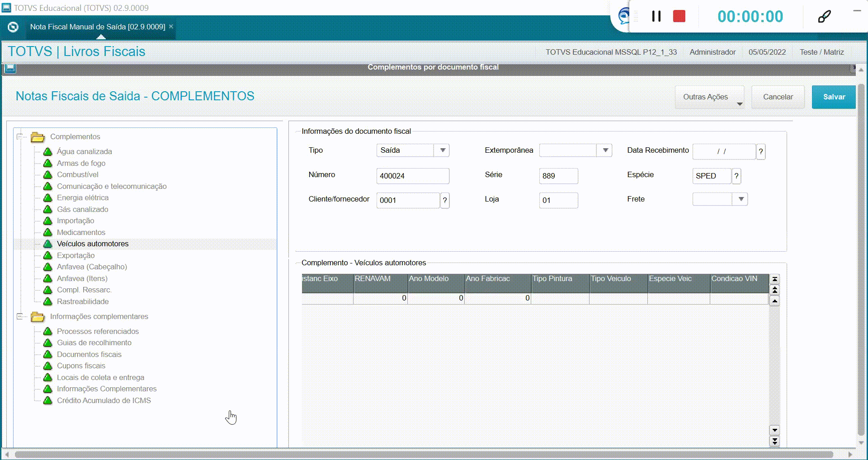Click the Cancelar button

(778, 97)
